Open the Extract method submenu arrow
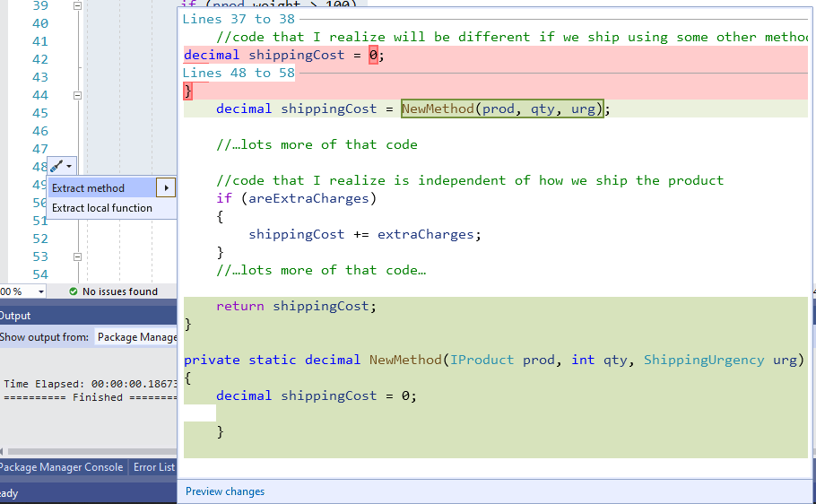 pos(166,188)
